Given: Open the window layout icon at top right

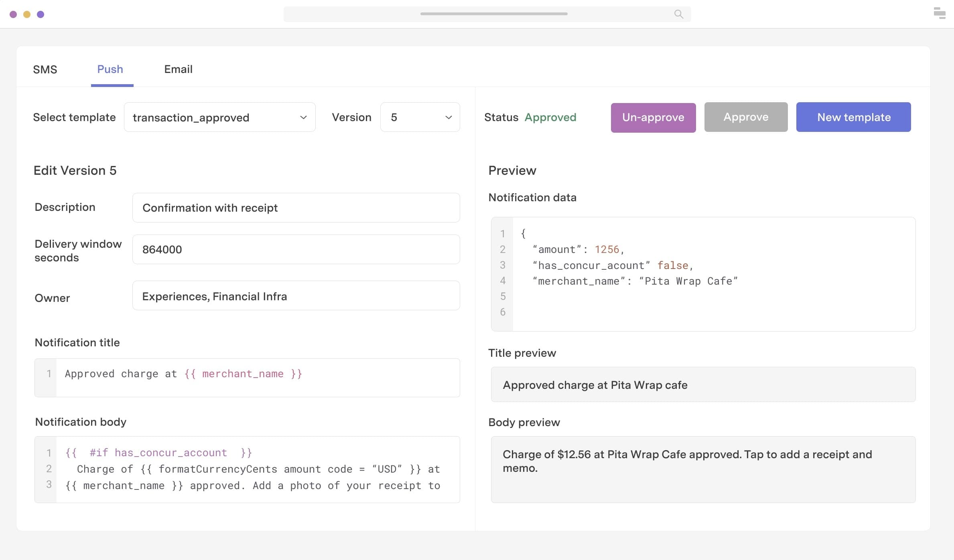Looking at the screenshot, I should [940, 14].
